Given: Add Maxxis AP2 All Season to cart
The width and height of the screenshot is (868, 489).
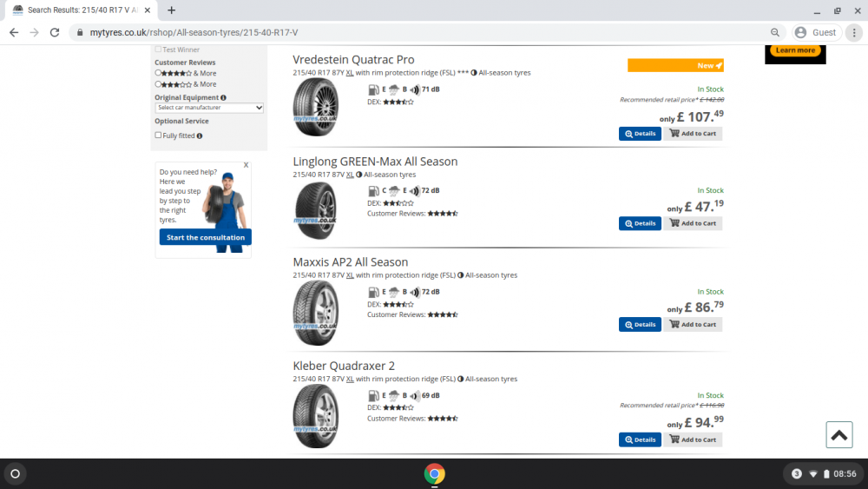Looking at the screenshot, I should pos(693,325).
